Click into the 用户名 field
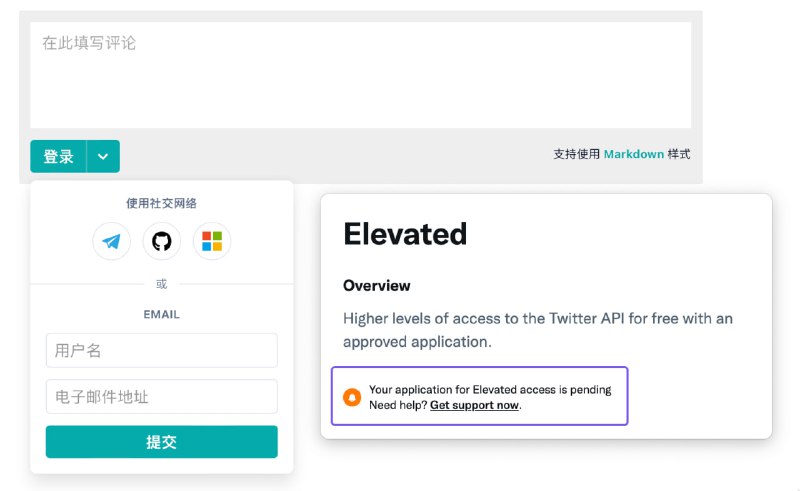The height and width of the screenshot is (491, 800). click(x=162, y=350)
